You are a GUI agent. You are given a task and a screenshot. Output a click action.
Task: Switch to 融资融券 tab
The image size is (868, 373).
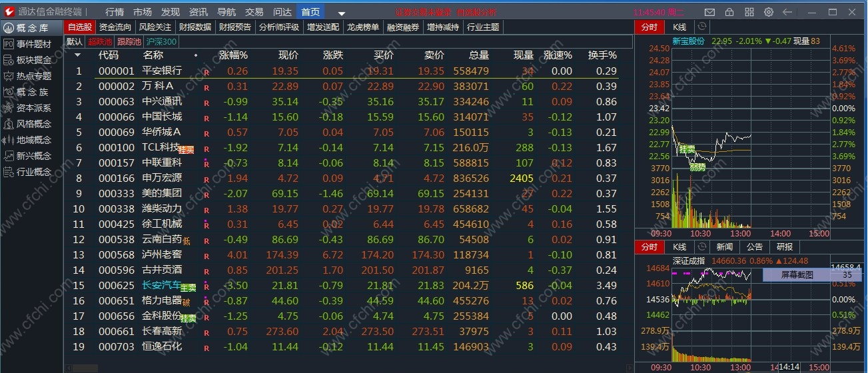point(404,27)
